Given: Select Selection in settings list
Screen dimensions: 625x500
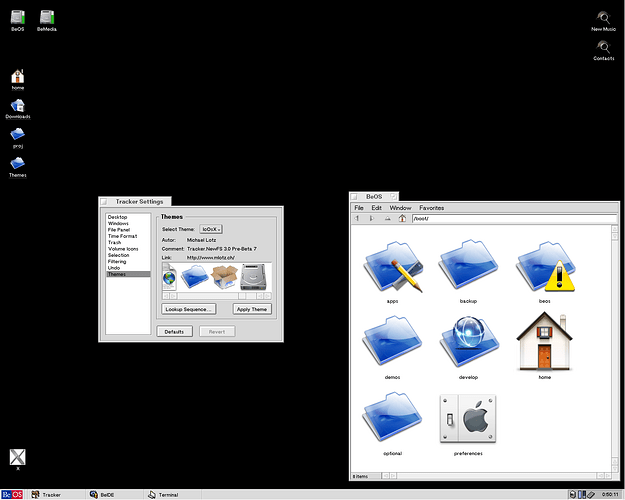Looking at the screenshot, I should pyautogui.click(x=128, y=255).
